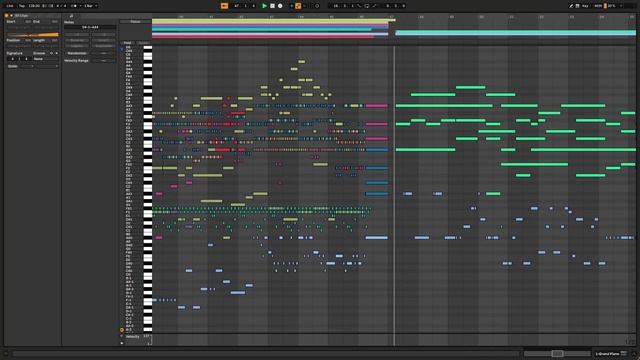Click the Set button next to Start
Screen dimensions: 640x360
pyautogui.click(x=28, y=22)
